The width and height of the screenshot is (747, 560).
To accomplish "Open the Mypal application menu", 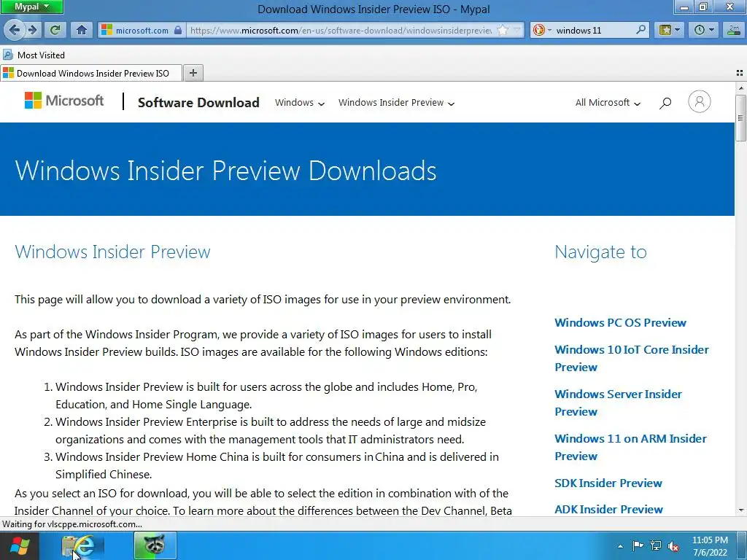I will (x=31, y=7).
